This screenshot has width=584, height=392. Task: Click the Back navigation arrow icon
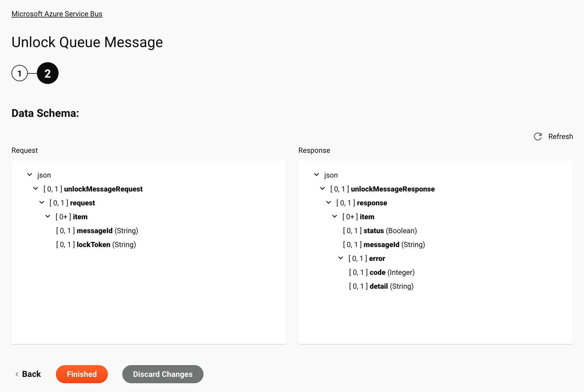[17, 374]
